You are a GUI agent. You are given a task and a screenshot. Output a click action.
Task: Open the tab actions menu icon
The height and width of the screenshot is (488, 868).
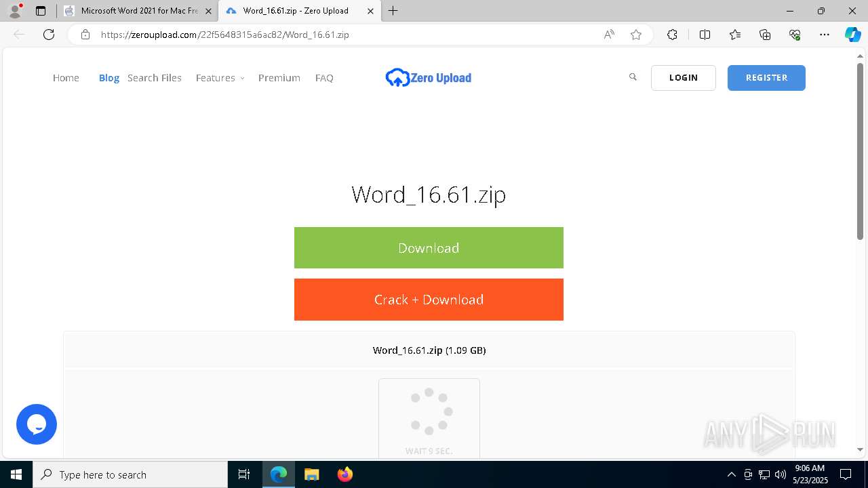click(41, 11)
